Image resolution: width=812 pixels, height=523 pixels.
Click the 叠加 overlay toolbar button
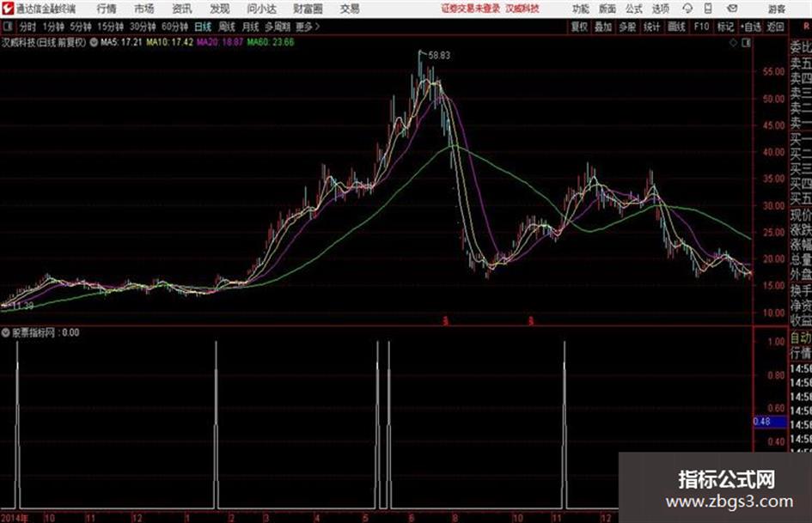point(603,27)
